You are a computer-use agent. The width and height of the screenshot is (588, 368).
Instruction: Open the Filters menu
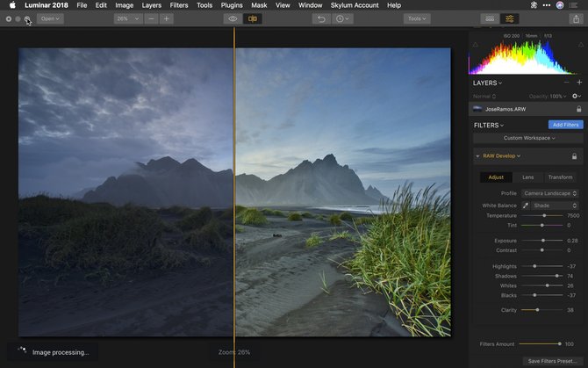click(x=179, y=5)
